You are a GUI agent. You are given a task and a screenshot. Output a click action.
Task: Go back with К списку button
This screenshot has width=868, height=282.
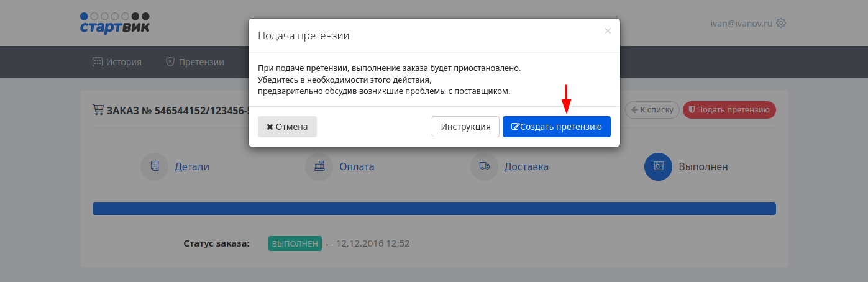coord(652,110)
